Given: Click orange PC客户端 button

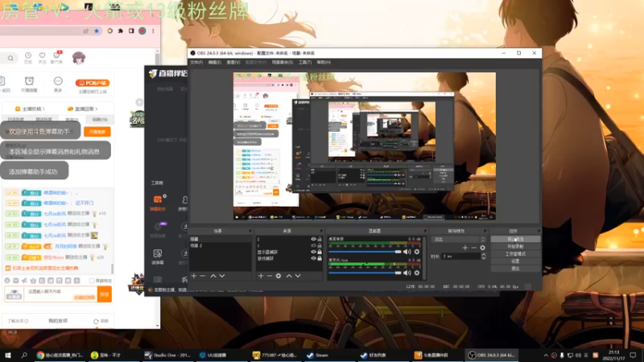Looking at the screenshot, I should point(93,83).
